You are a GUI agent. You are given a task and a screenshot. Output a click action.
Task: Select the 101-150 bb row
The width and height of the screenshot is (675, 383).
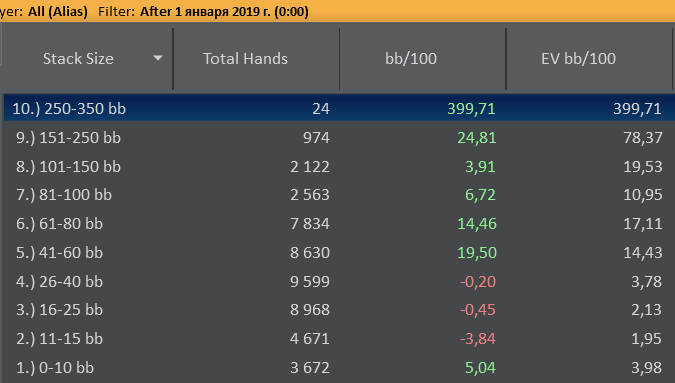click(339, 167)
